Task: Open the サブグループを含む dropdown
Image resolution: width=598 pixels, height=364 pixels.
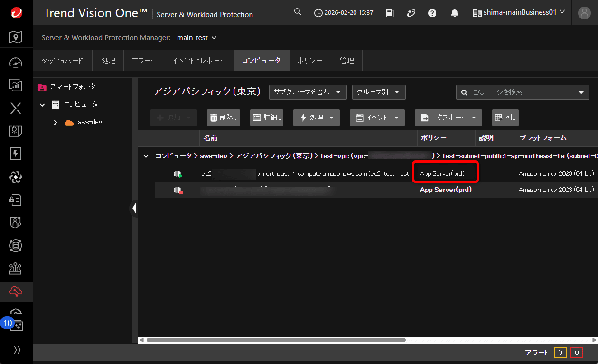Action: tap(308, 92)
